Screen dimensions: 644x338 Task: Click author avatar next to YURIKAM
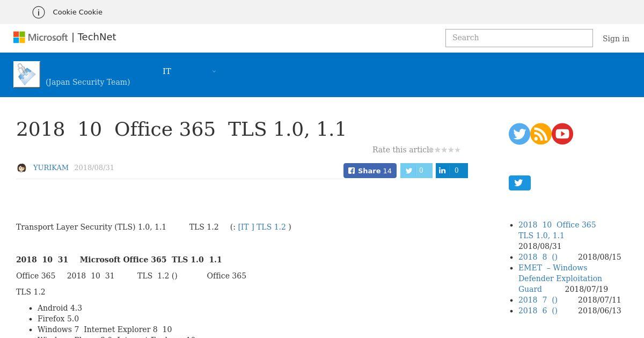21,168
